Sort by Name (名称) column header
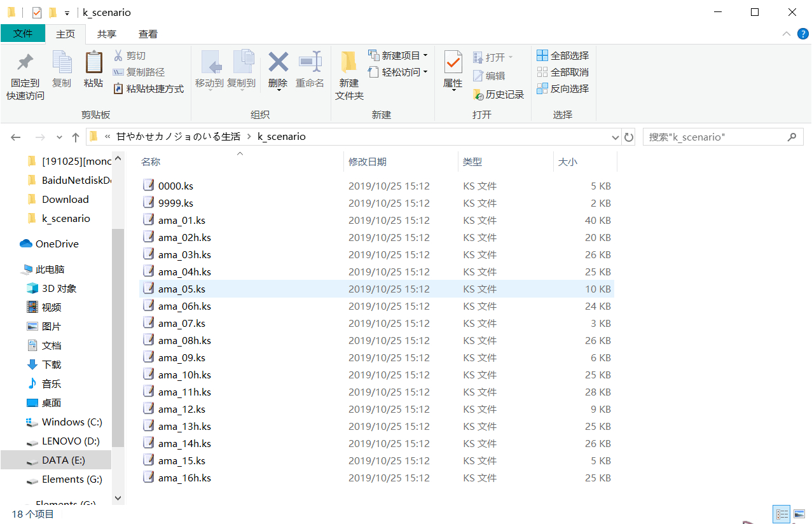Screen dimensions: 812x524 click(x=151, y=162)
